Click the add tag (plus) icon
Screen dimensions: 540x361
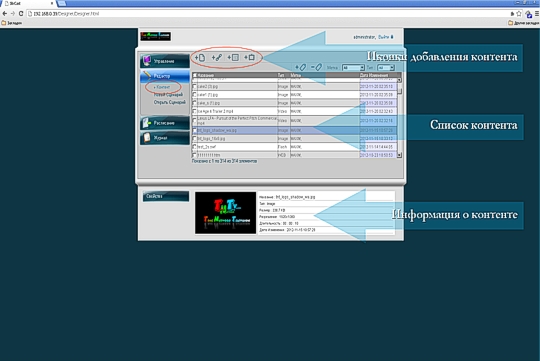point(301,67)
